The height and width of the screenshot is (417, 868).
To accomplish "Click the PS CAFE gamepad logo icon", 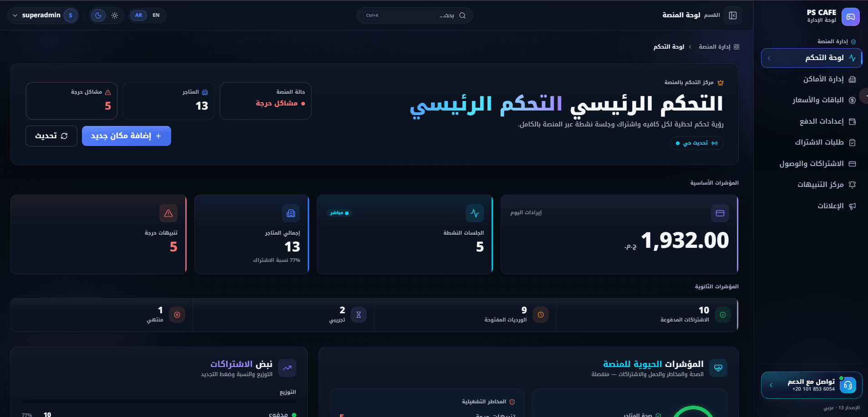I will (850, 17).
